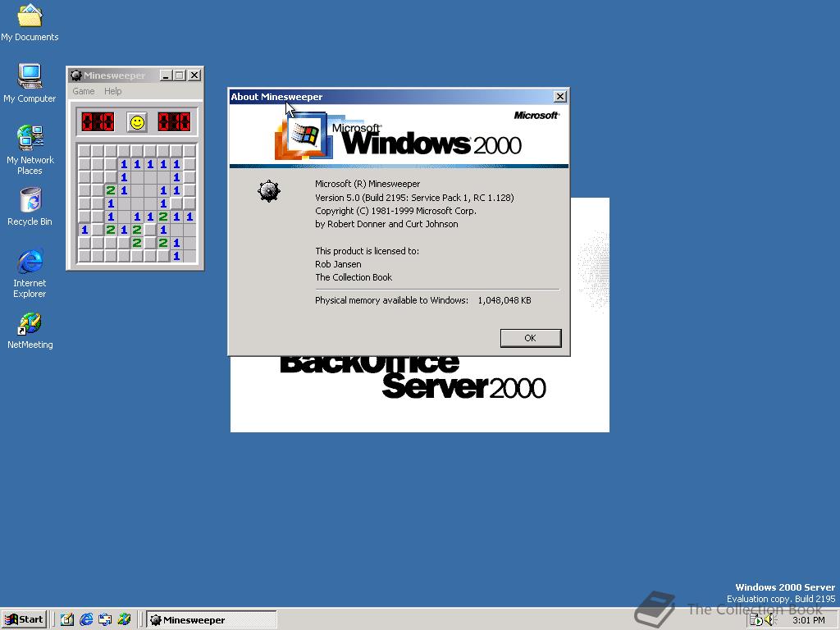Select NetMeeting desktop shortcut

pos(30,331)
